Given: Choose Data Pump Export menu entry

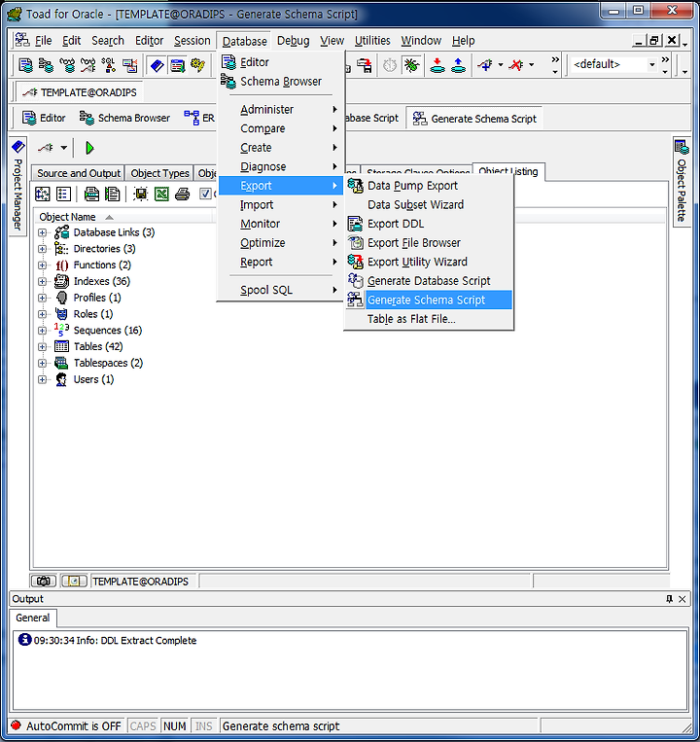Looking at the screenshot, I should tap(429, 186).
